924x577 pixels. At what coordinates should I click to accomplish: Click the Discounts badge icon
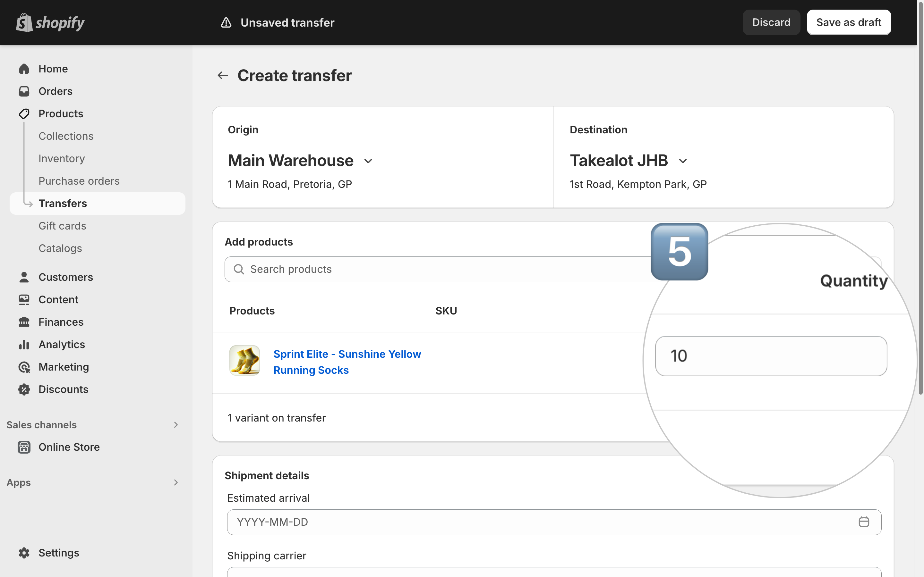[x=24, y=389]
